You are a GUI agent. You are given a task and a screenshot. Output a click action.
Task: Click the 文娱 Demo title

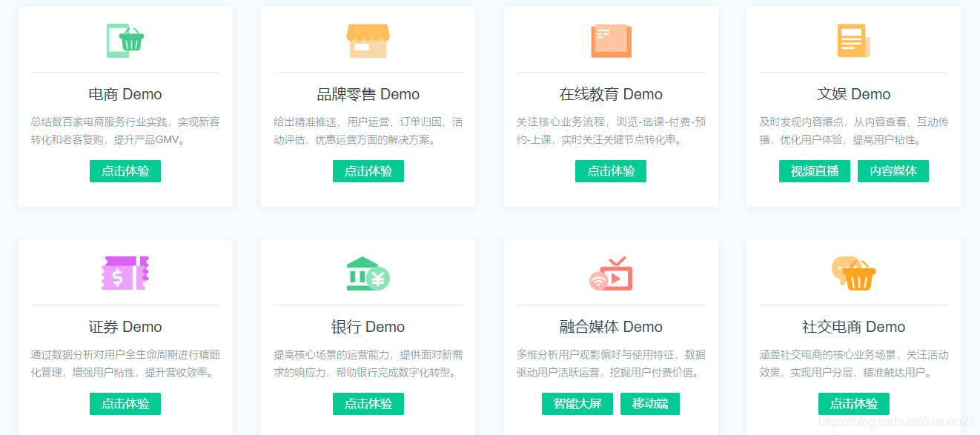854,94
